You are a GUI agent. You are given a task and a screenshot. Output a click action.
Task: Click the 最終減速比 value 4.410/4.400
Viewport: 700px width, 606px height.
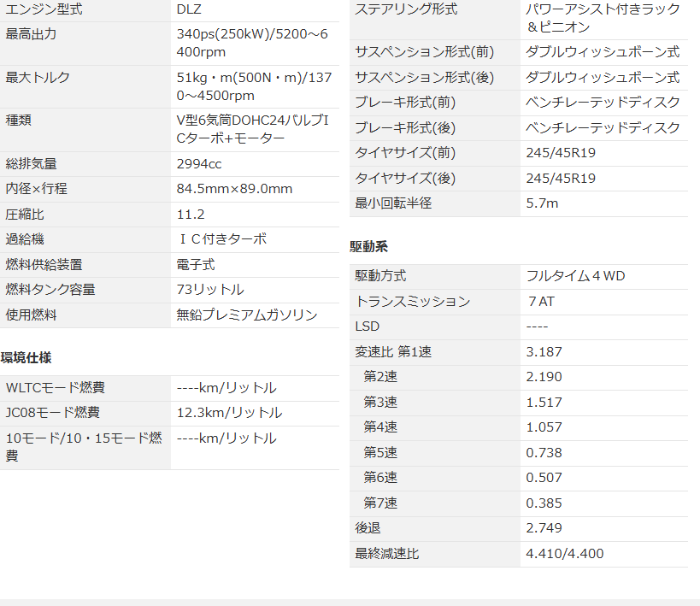click(564, 554)
